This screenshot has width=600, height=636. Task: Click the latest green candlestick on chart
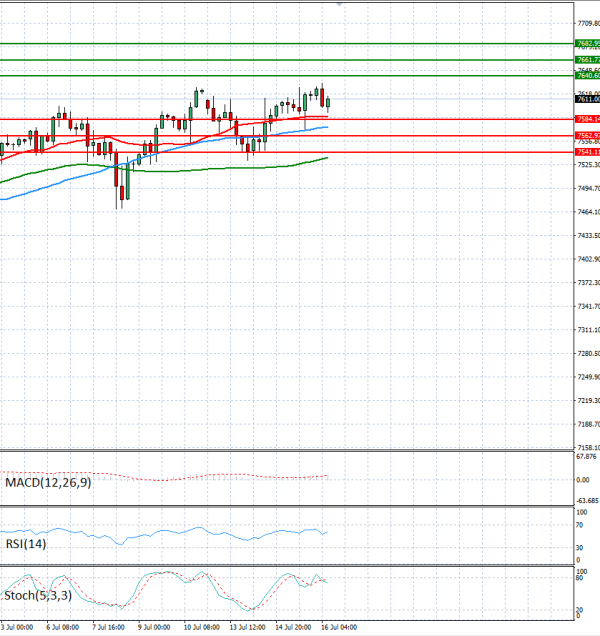328,103
